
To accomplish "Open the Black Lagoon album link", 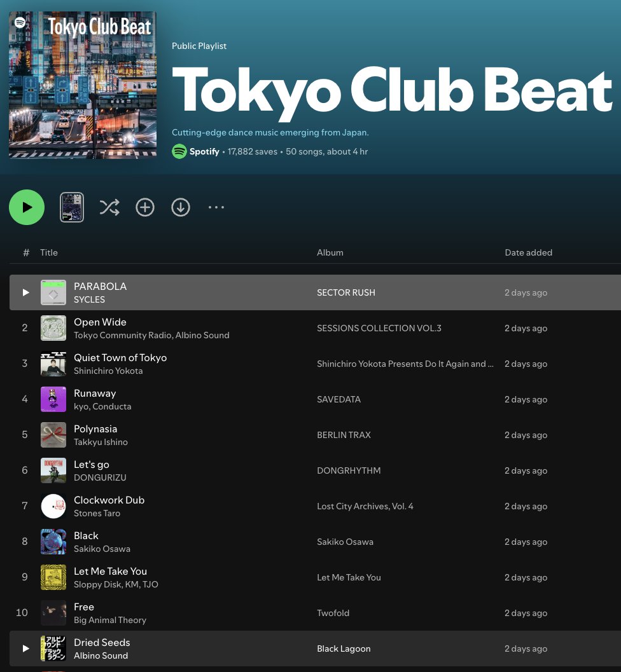I will pyautogui.click(x=344, y=648).
